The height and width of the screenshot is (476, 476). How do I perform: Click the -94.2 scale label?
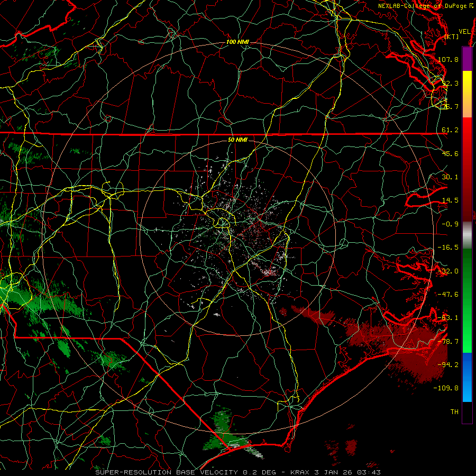[448, 365]
